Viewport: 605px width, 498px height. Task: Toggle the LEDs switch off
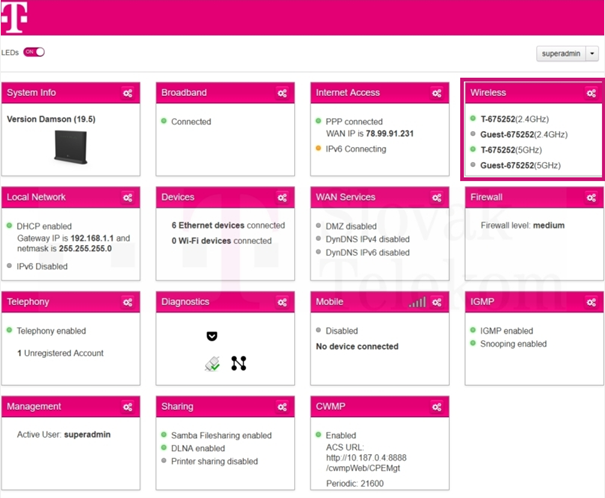coord(34,52)
